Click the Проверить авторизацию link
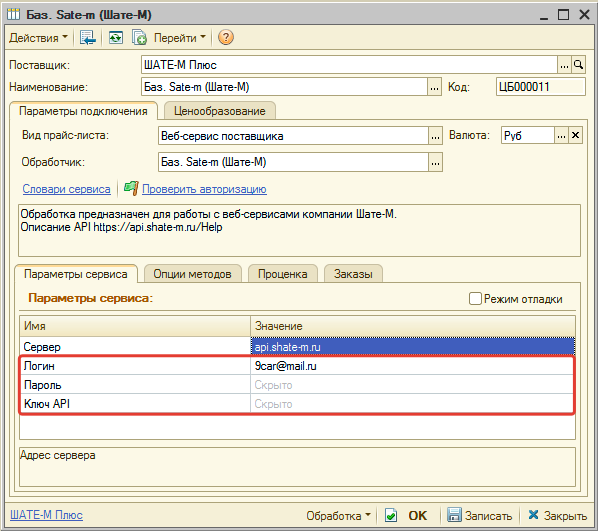This screenshot has width=598, height=531. click(x=204, y=189)
